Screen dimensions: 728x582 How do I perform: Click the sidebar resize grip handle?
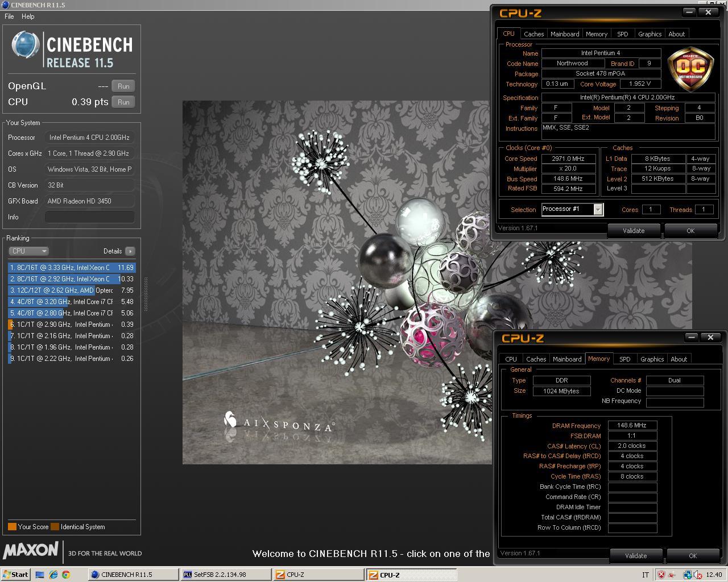pos(146,294)
